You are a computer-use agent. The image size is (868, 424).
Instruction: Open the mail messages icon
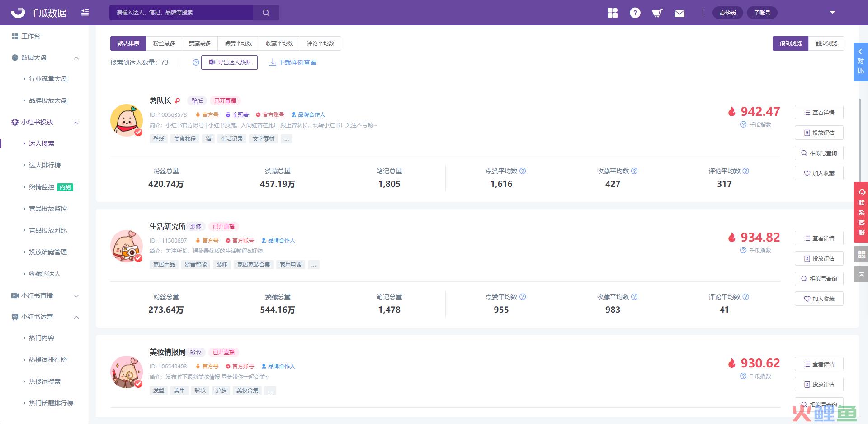click(679, 14)
